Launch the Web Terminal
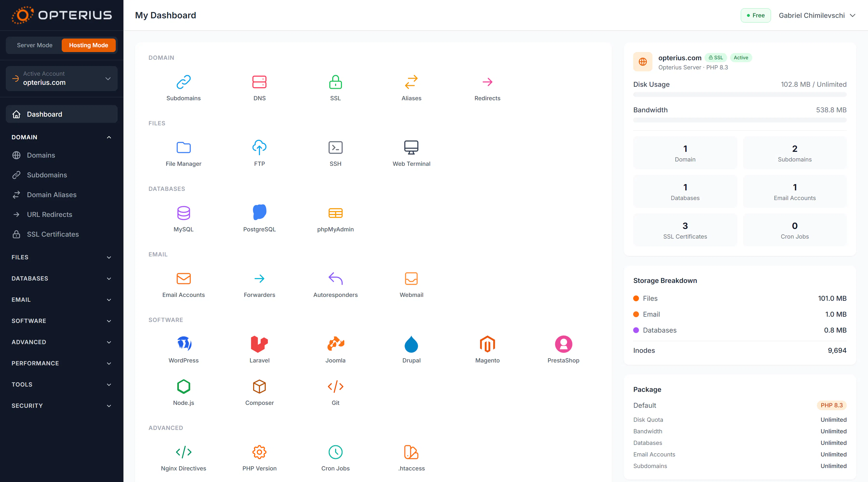868x482 pixels. point(411,147)
